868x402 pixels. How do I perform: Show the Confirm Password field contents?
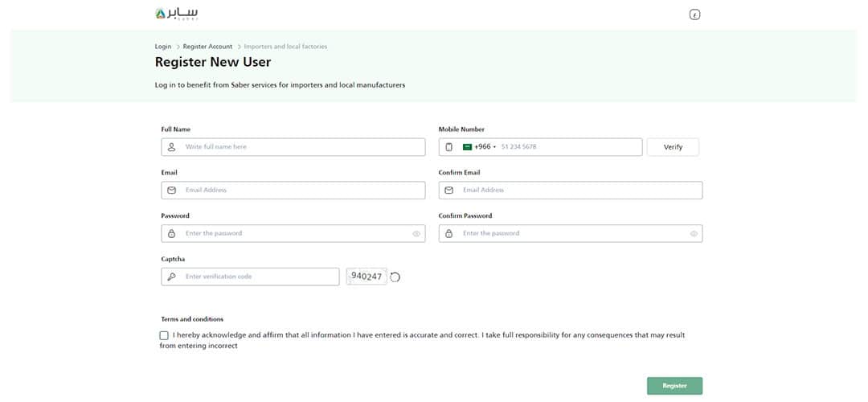point(694,234)
